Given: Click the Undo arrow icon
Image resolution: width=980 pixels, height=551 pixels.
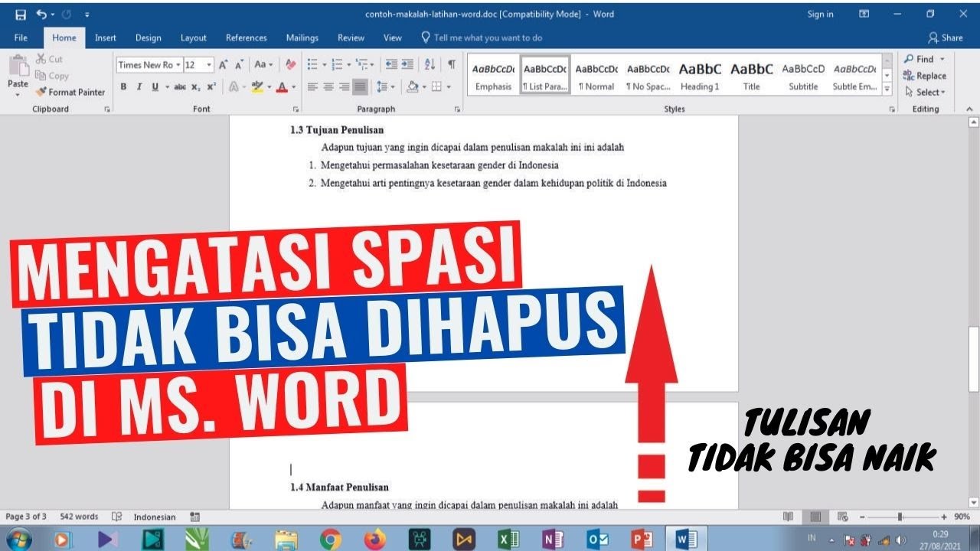Looking at the screenshot, I should pos(41,15).
